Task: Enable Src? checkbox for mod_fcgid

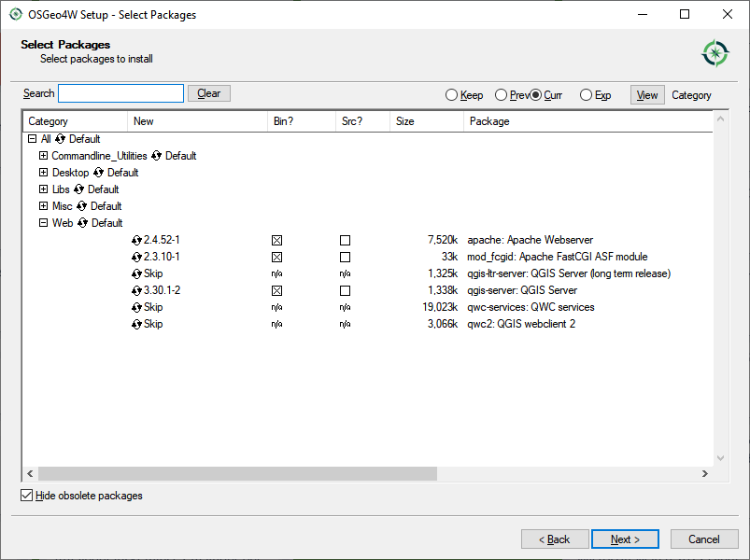Action: (345, 258)
